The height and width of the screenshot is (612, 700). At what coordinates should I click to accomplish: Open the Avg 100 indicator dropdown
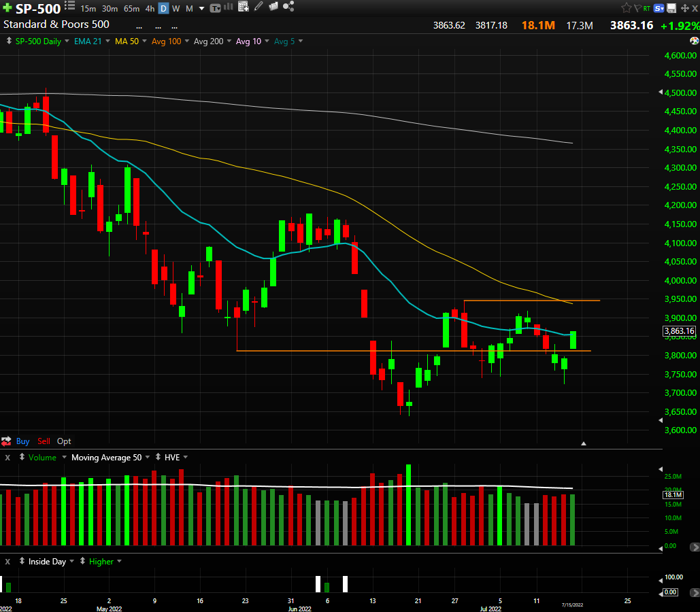coord(186,41)
